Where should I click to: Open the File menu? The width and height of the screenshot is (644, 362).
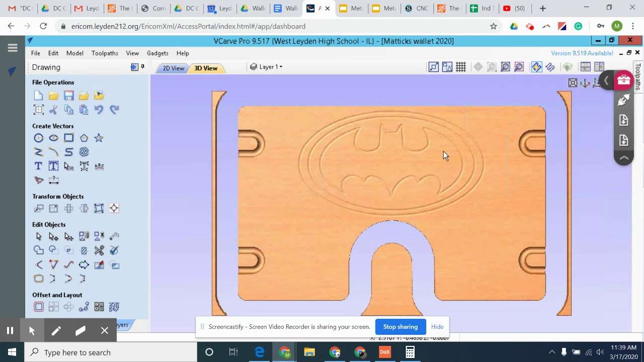pyautogui.click(x=36, y=53)
